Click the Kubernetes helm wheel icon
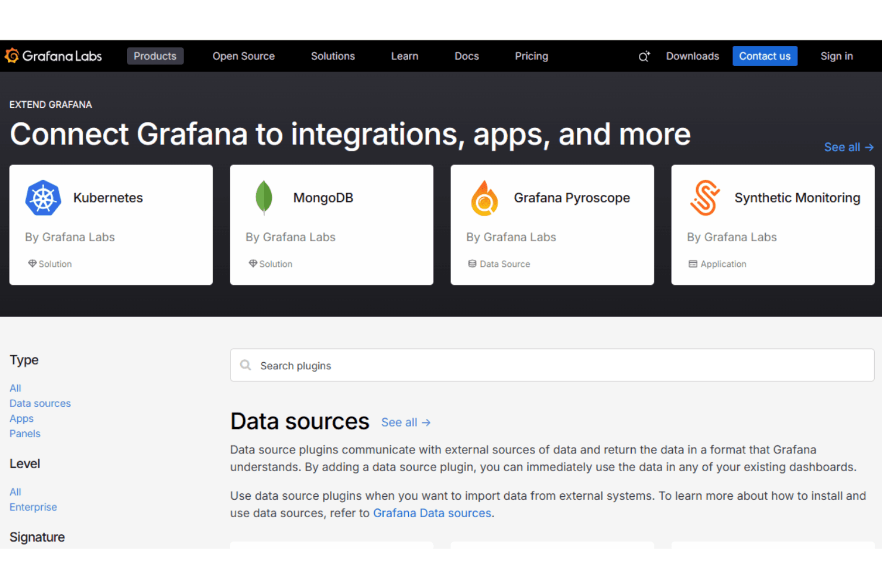The width and height of the screenshot is (882, 588). coord(43,198)
